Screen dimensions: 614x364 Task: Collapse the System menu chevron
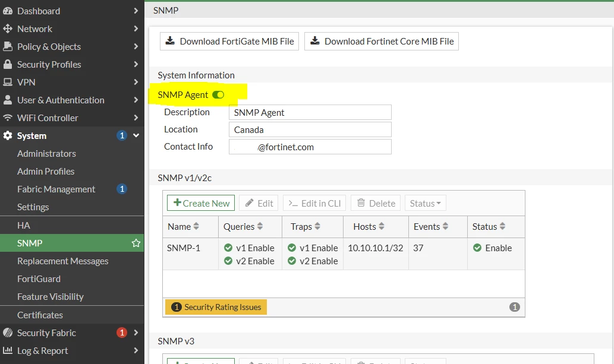[136, 135]
